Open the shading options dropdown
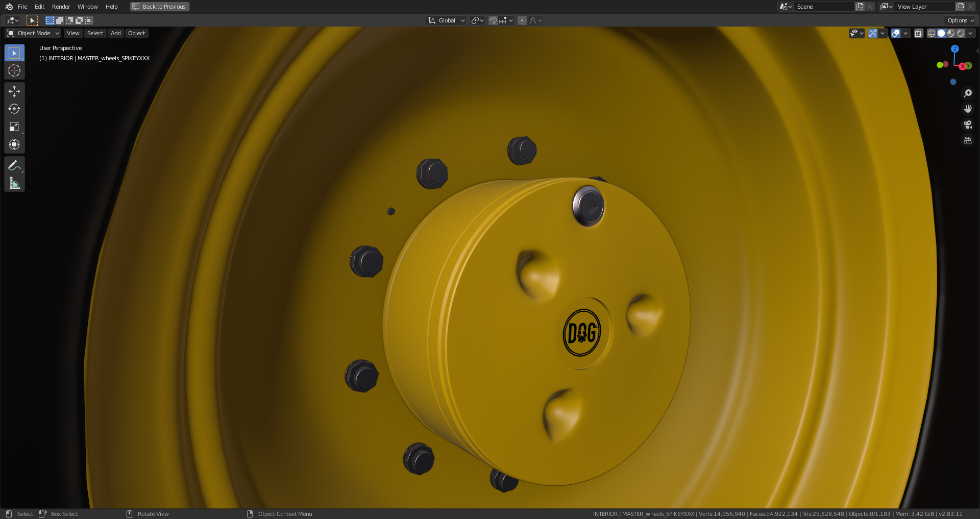The width and height of the screenshot is (980, 519). (970, 33)
